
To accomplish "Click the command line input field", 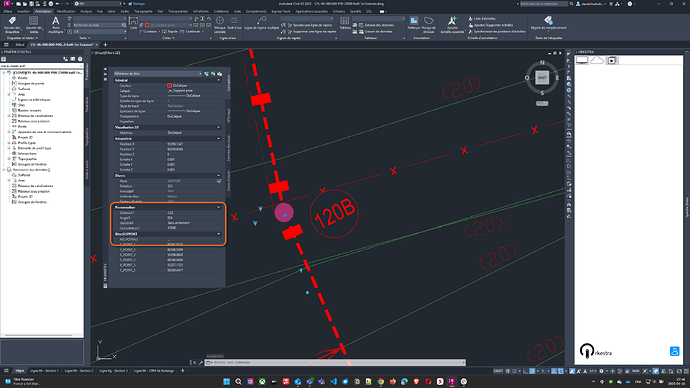I will (336, 362).
